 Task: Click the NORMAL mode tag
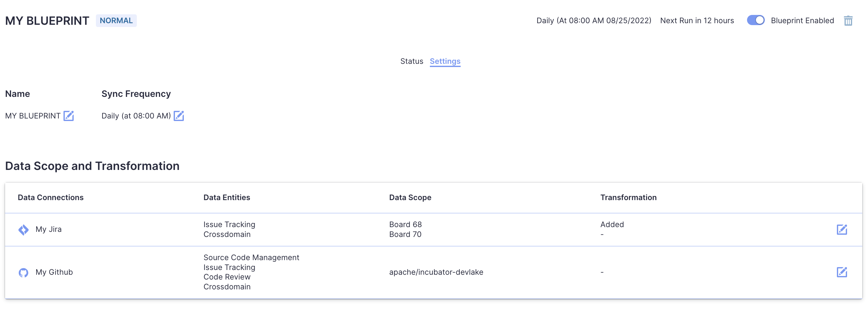click(x=116, y=21)
